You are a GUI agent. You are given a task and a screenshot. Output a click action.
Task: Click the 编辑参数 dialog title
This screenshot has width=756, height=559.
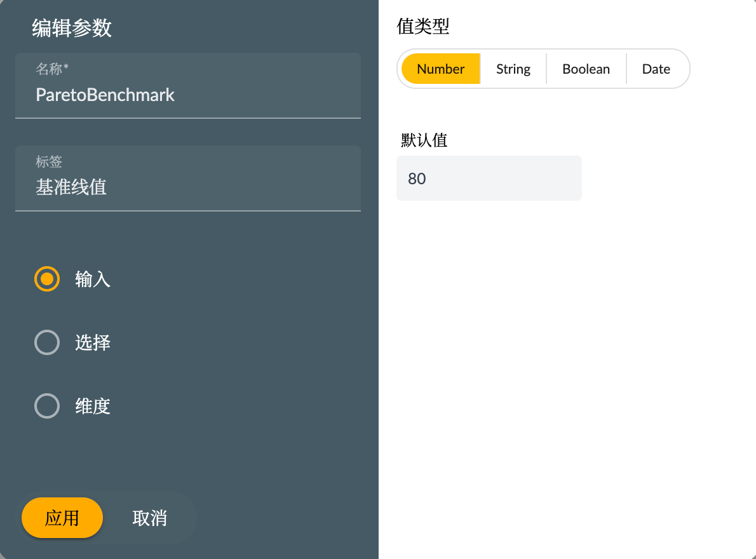pyautogui.click(x=72, y=29)
